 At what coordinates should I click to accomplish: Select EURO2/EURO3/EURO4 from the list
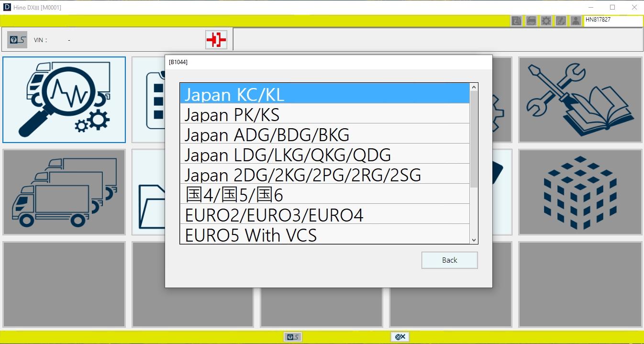point(325,214)
